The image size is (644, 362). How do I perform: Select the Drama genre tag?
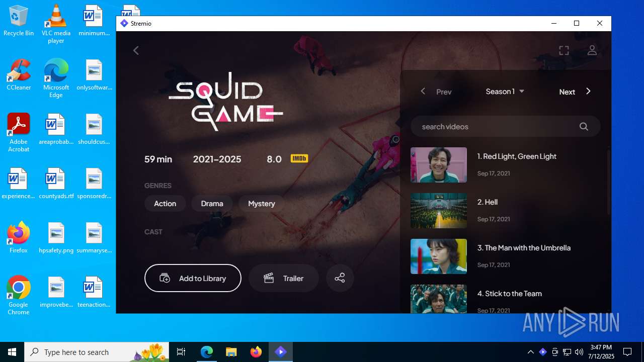click(x=212, y=204)
